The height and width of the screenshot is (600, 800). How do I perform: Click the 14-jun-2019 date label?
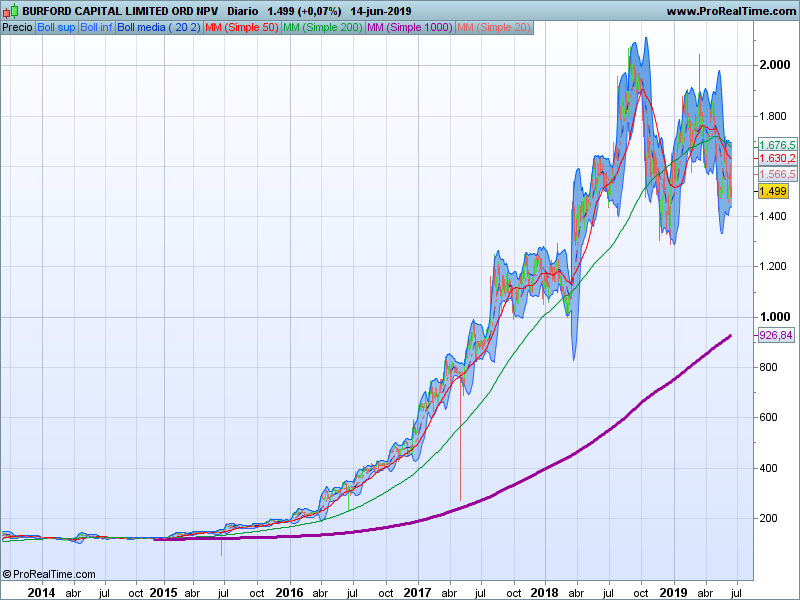coord(381,11)
